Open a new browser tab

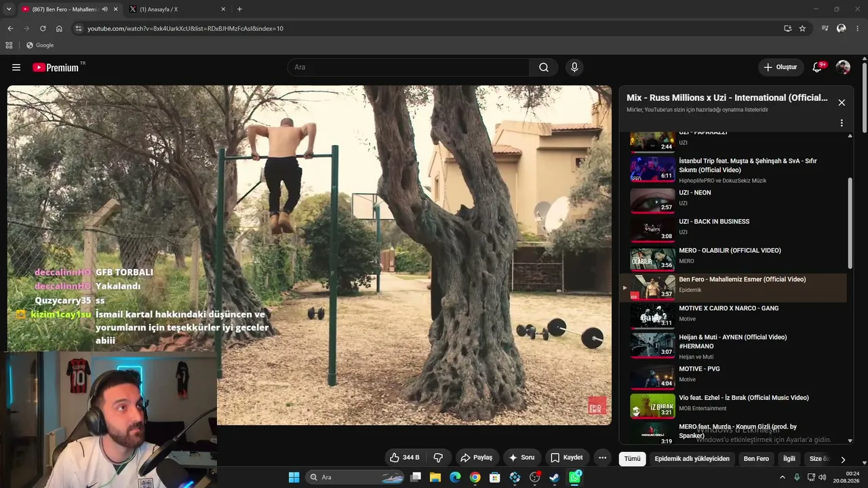[239, 9]
